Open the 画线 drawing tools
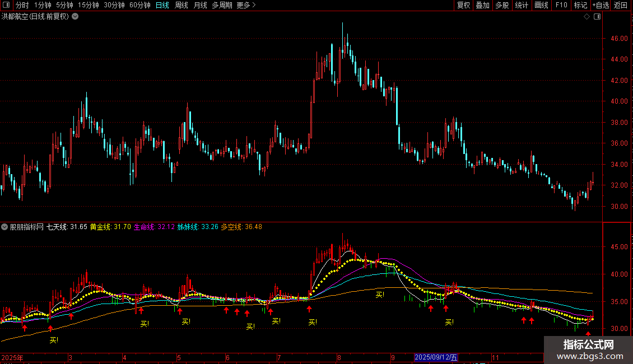Image resolution: width=633 pixels, height=364 pixels. pos(541,5)
